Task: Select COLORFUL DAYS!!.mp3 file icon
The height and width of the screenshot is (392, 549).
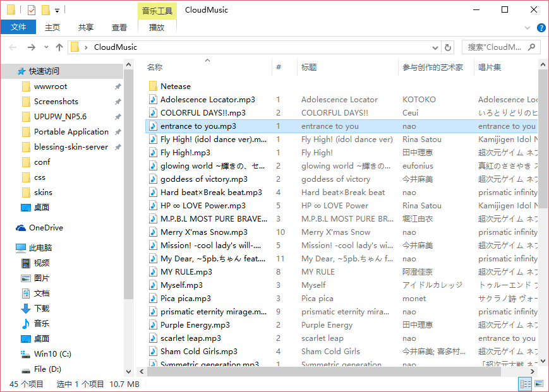Action: tap(153, 112)
